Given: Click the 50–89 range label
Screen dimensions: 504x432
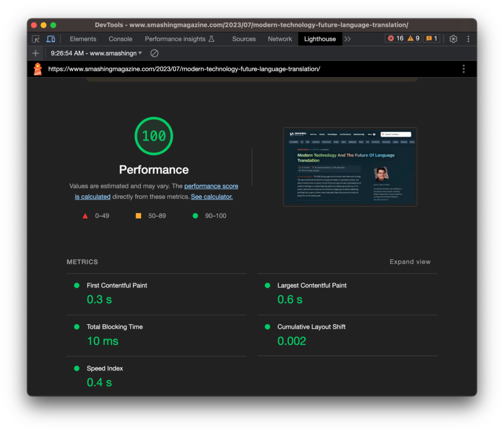Looking at the screenshot, I should click(157, 216).
